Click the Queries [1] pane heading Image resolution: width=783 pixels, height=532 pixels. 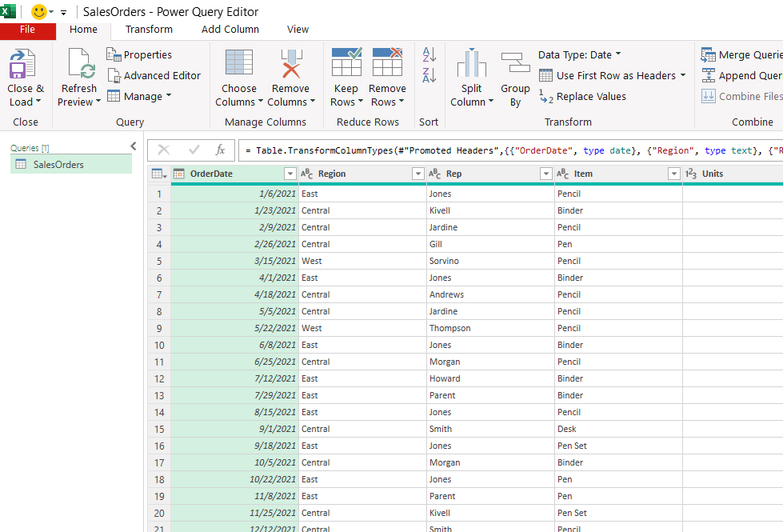pyautogui.click(x=30, y=148)
